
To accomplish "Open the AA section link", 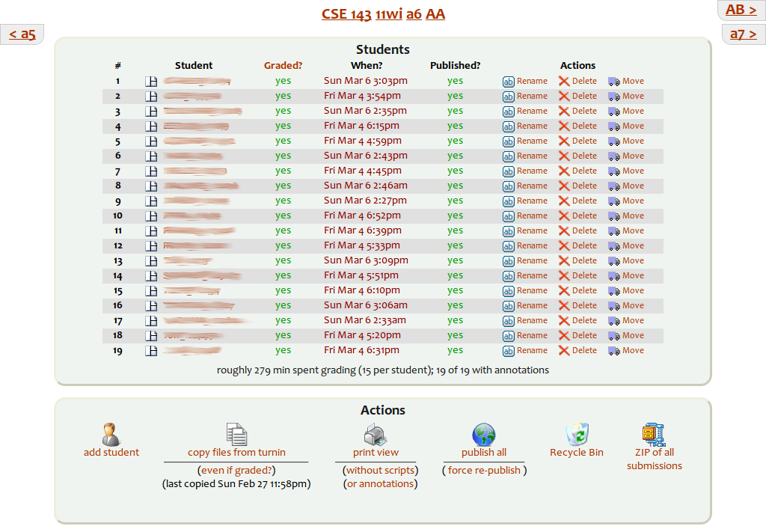I will [x=435, y=14].
